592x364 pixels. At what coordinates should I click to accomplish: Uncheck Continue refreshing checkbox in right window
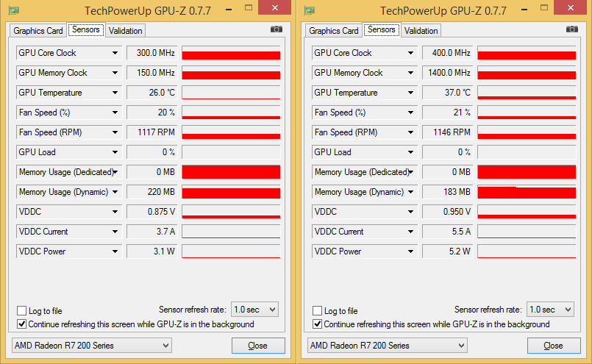click(317, 324)
